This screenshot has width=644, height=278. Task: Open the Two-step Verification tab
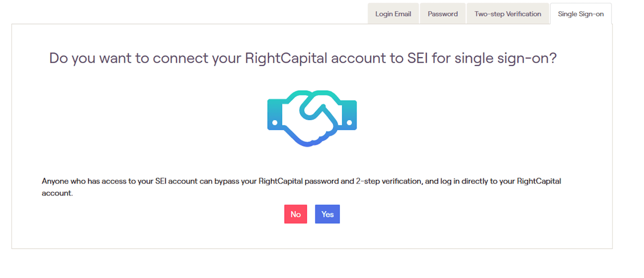pos(508,14)
